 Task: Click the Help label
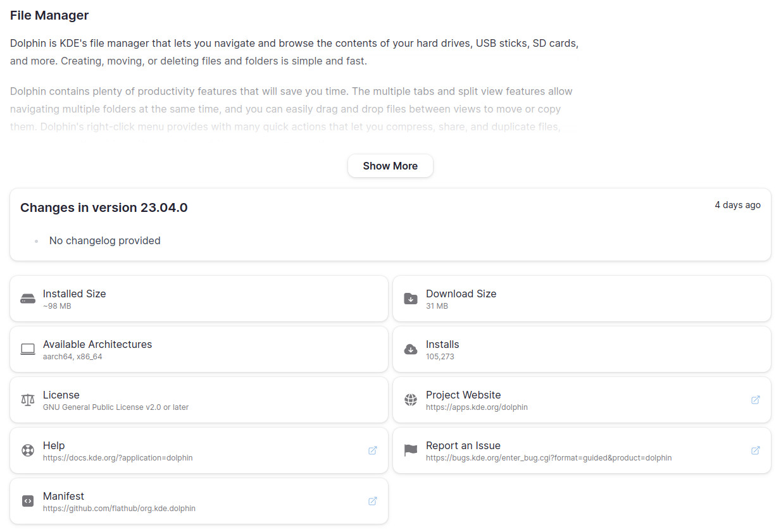[x=54, y=445]
